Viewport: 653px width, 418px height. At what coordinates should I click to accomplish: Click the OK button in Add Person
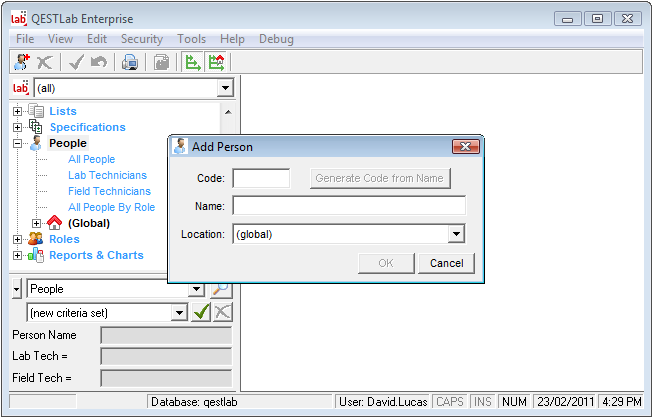pos(386,263)
